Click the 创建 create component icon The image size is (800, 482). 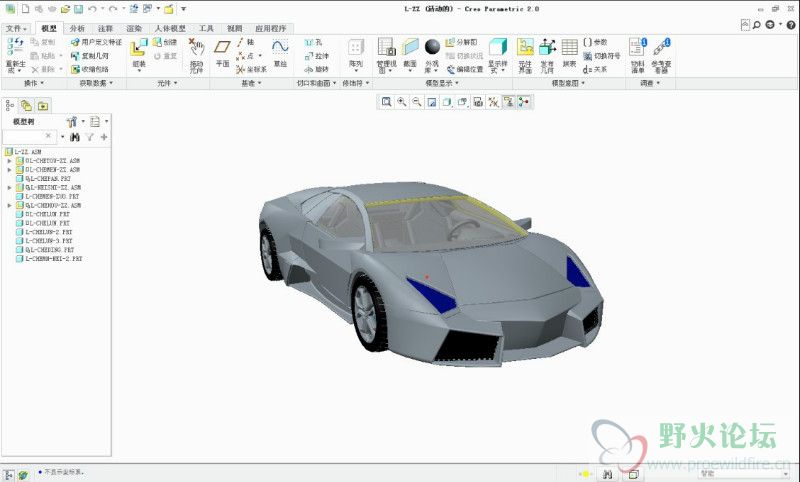(x=158, y=42)
